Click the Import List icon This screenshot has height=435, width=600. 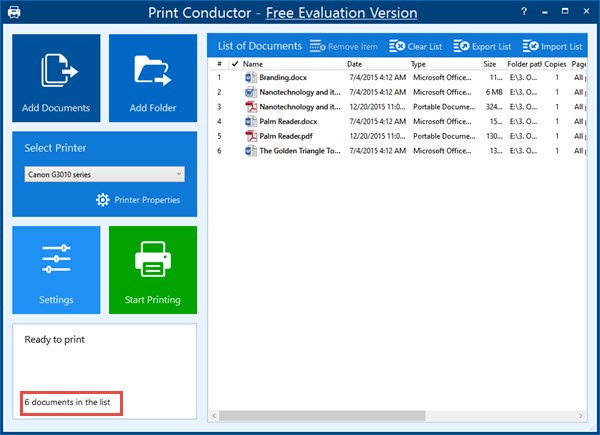click(x=531, y=46)
